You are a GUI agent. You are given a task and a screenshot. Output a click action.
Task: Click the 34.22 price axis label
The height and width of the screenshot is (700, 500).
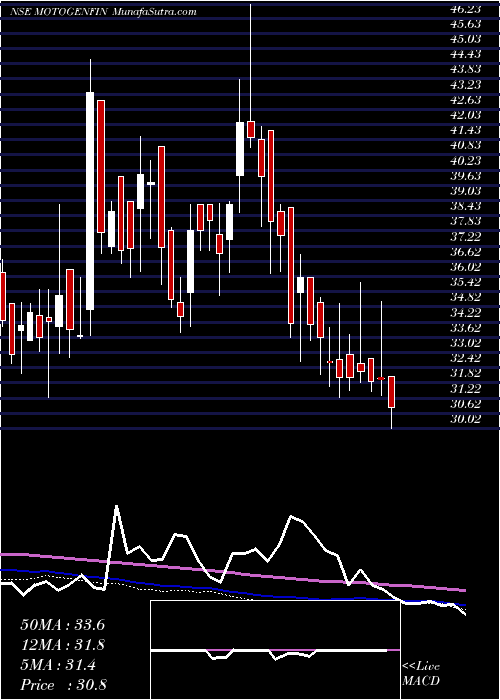point(465,312)
